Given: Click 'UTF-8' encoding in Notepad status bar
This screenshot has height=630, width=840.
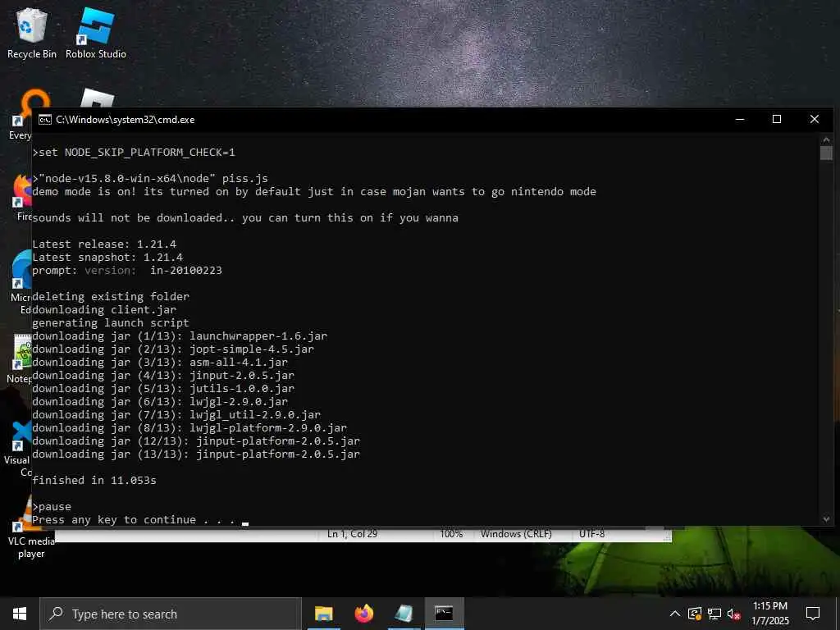Looking at the screenshot, I should tap(592, 534).
